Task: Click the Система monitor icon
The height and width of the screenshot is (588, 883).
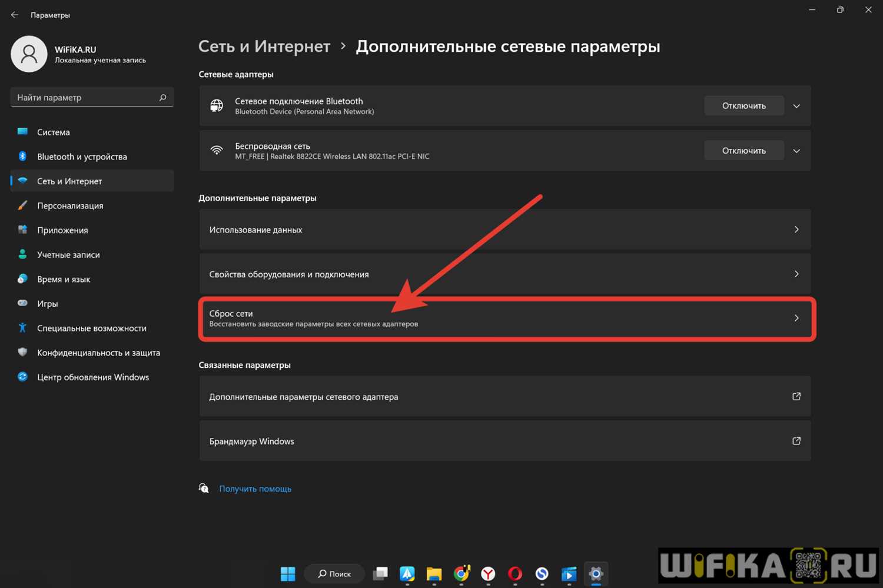Action: pos(22,131)
